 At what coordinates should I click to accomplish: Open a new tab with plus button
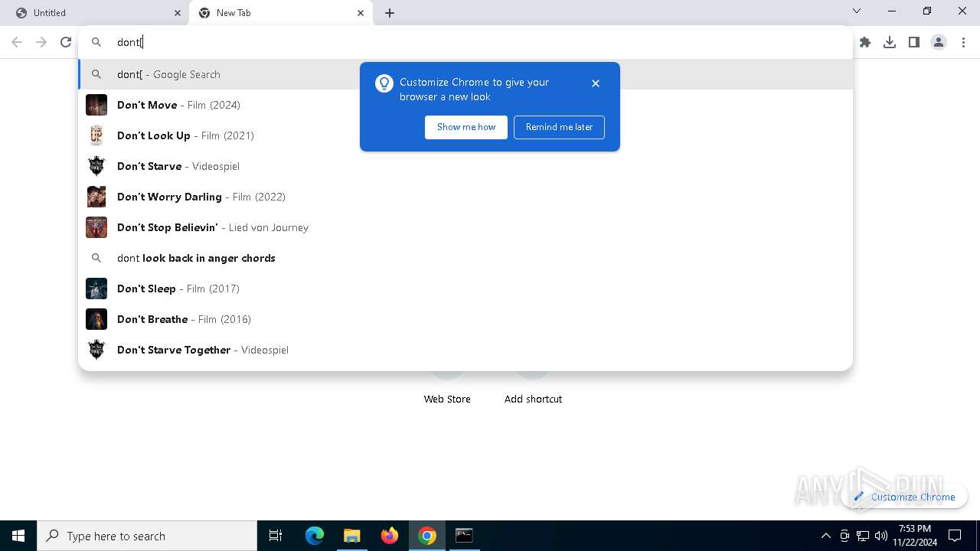[x=390, y=13]
